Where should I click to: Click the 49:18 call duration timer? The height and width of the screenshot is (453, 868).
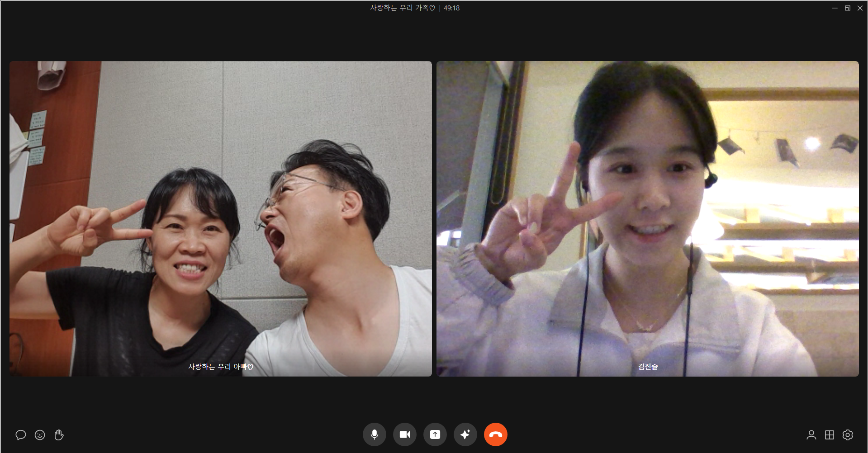[451, 8]
